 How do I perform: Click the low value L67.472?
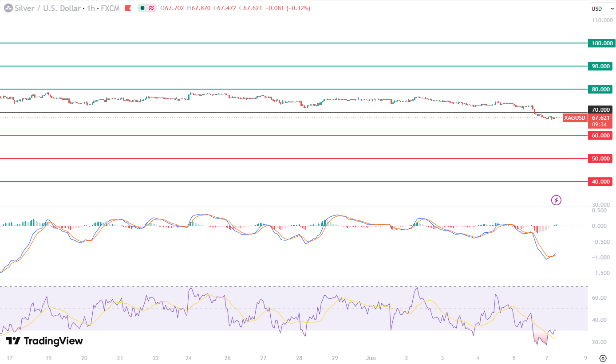tap(225, 8)
